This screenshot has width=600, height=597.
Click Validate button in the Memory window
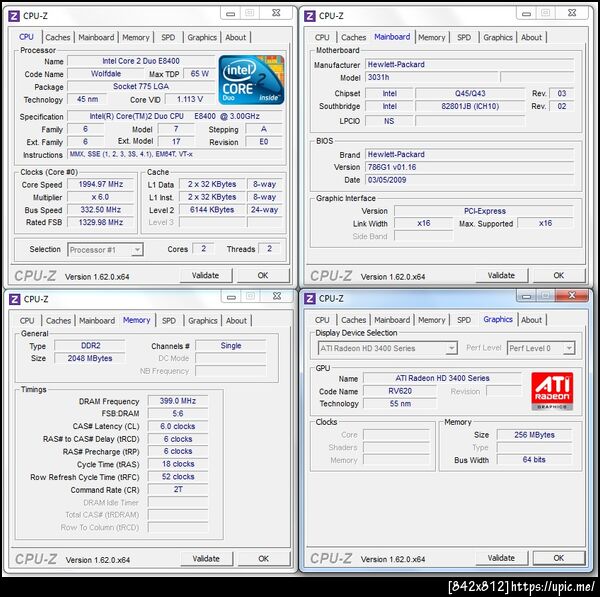click(x=206, y=559)
